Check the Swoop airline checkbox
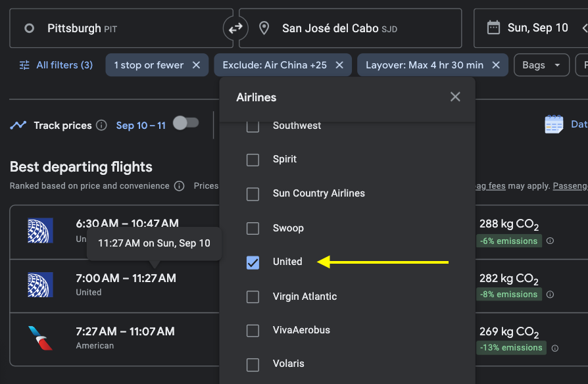 click(253, 228)
